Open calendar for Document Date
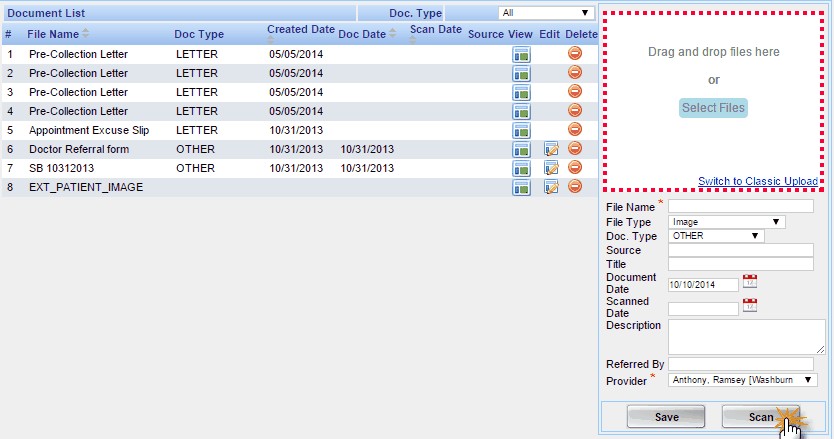 click(x=750, y=282)
